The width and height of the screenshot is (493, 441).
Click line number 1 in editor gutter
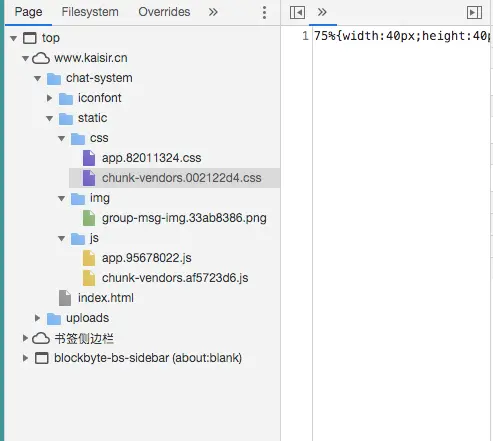(305, 36)
